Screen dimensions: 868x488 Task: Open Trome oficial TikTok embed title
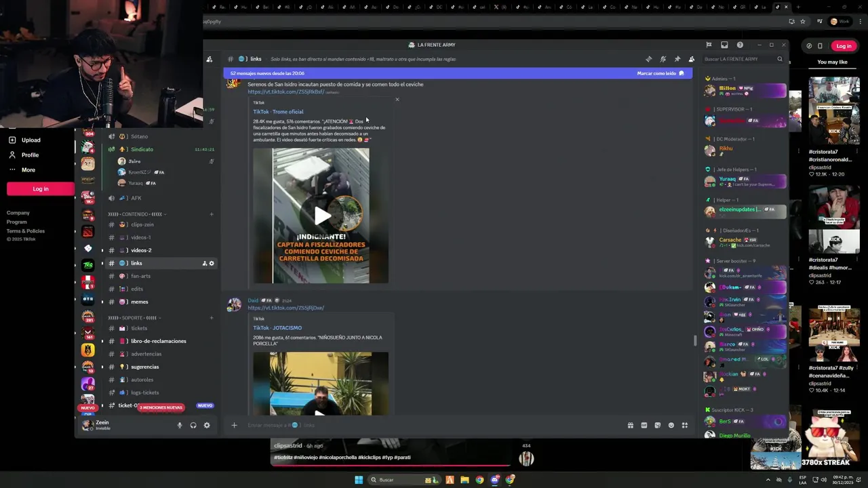click(278, 112)
